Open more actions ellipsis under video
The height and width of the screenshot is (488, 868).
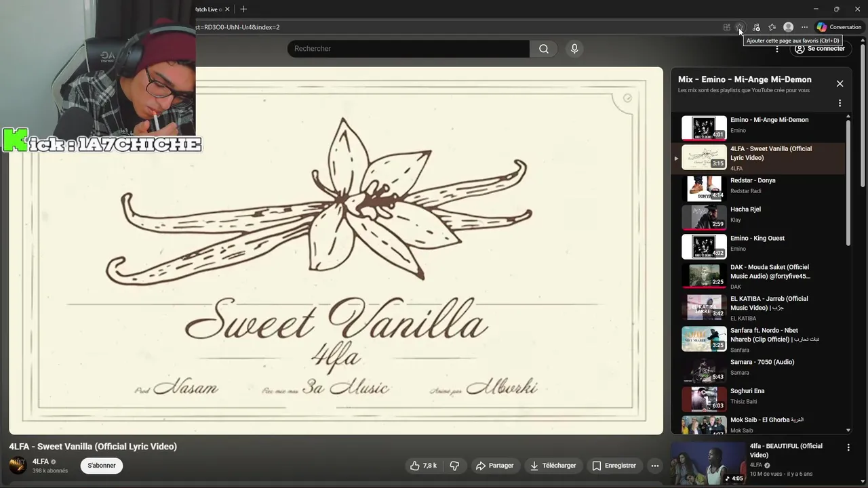coord(654,466)
